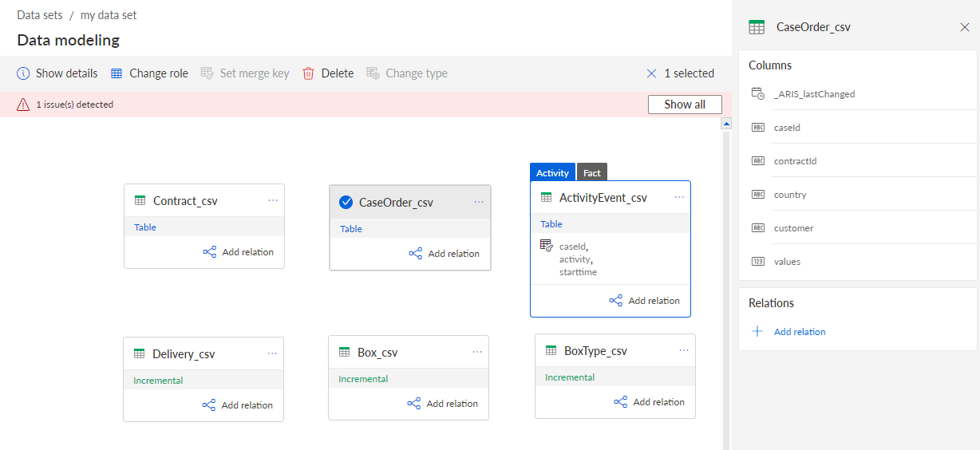
Task: Click the Change role table icon
Action: (117, 73)
